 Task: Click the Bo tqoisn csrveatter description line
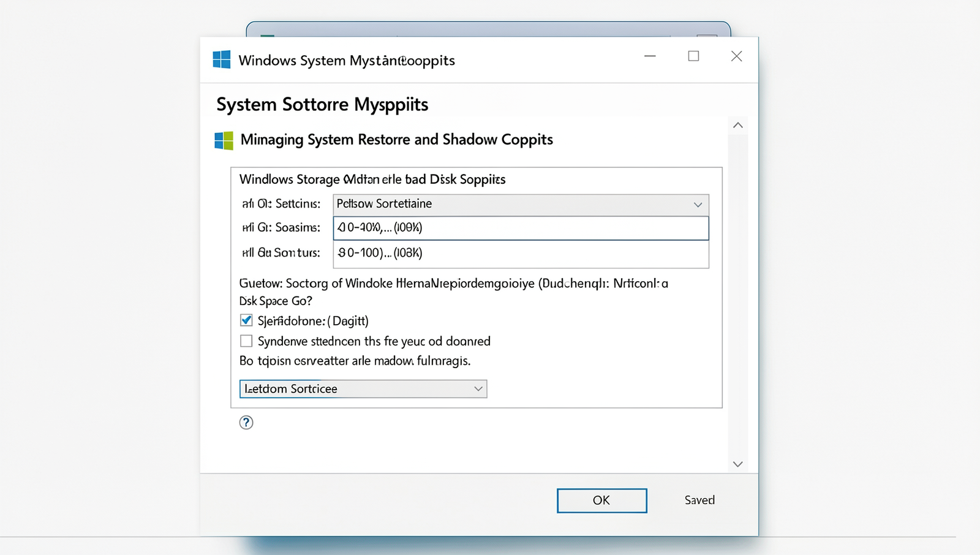click(355, 361)
